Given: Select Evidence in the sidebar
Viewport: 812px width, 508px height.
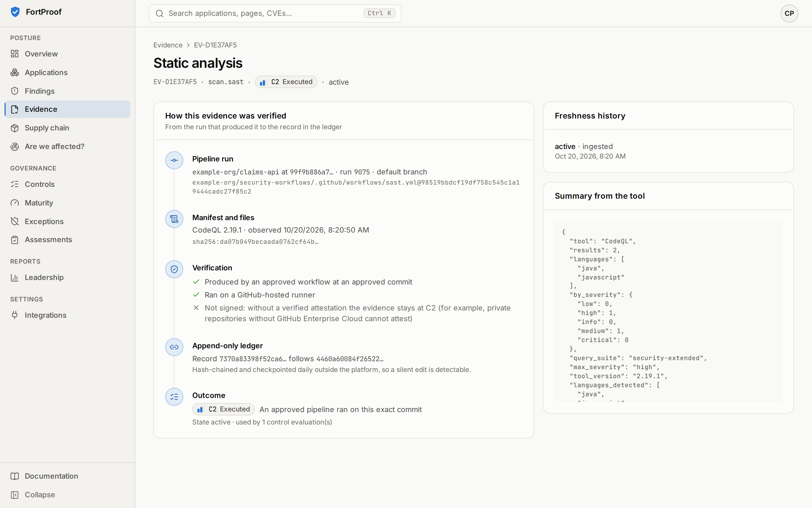Looking at the screenshot, I should coord(67,109).
